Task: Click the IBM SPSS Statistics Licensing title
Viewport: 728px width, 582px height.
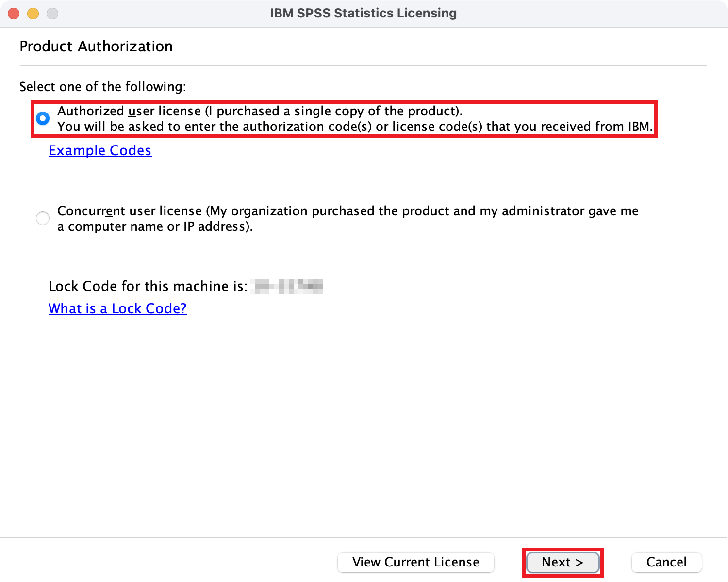Action: (364, 13)
